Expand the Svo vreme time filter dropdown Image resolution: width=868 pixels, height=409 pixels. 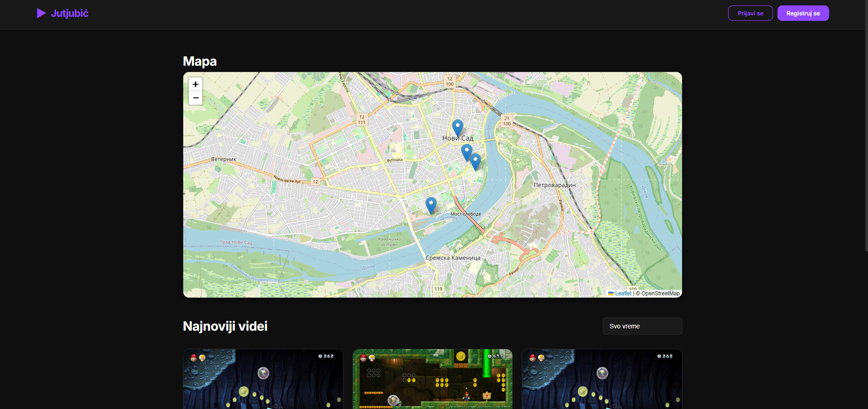pos(642,326)
